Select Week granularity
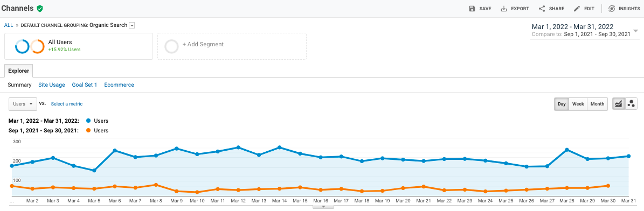This screenshot has width=644, height=211. point(578,104)
